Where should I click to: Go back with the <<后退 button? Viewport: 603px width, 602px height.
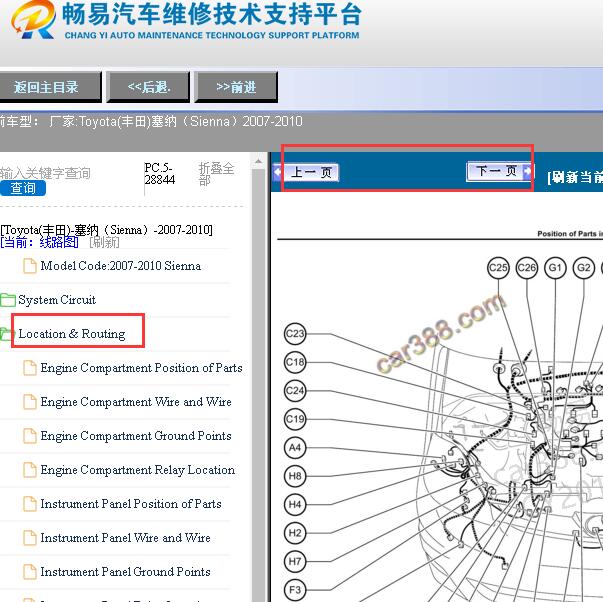tap(148, 87)
